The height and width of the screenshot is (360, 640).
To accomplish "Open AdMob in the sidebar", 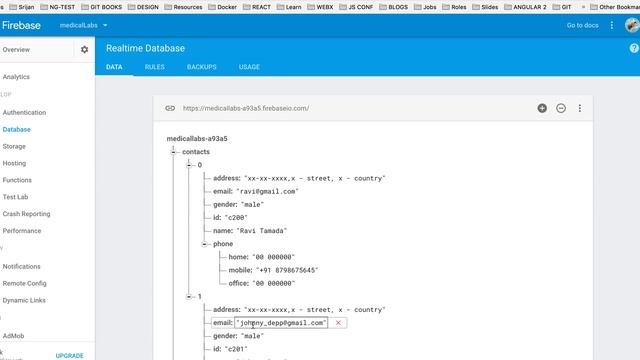I will click(x=13, y=336).
